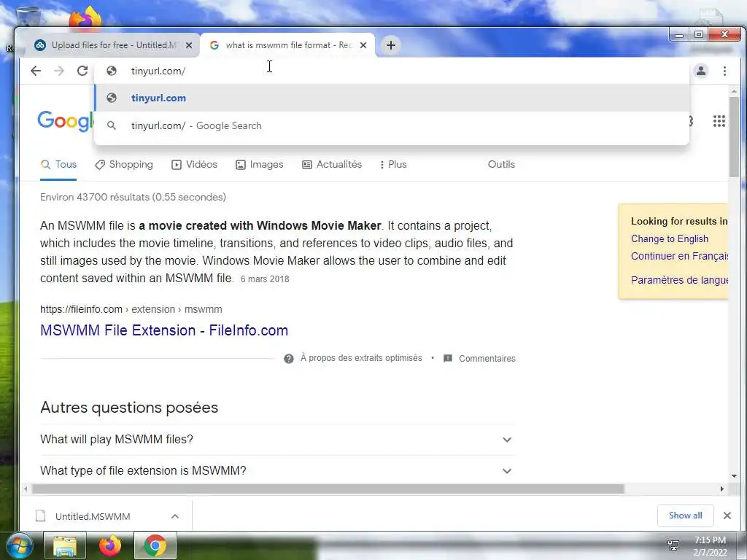
Task: Open 'Paramètres de langue' link
Action: click(679, 280)
